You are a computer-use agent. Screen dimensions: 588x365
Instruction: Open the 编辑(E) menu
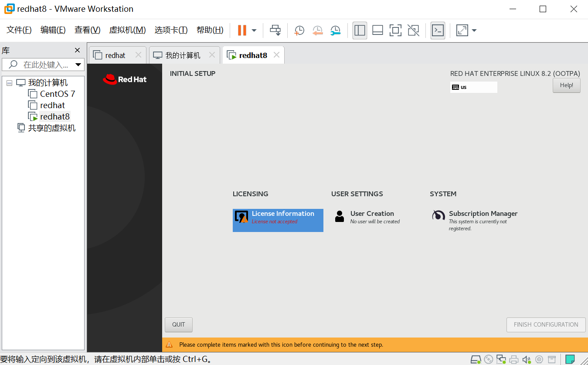click(53, 30)
